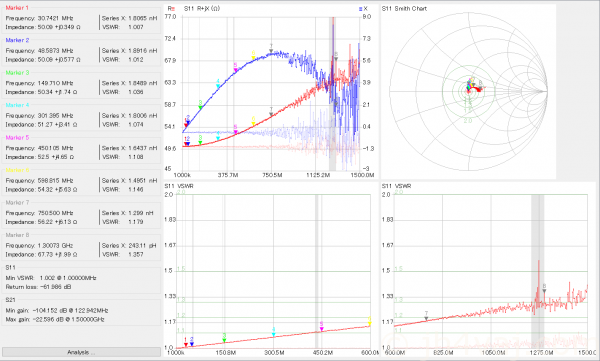The width and height of the screenshot is (600, 361).
Task: Open the Analysis dialog button
Action: click(81, 352)
